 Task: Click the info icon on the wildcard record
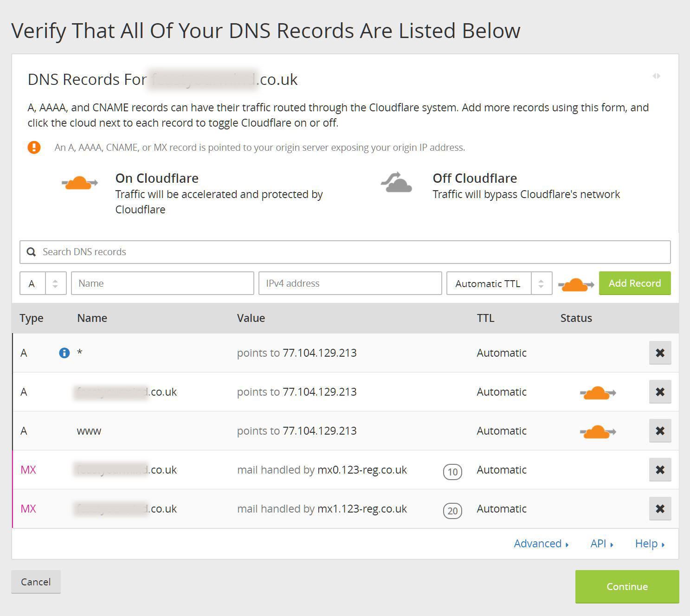pyautogui.click(x=64, y=353)
